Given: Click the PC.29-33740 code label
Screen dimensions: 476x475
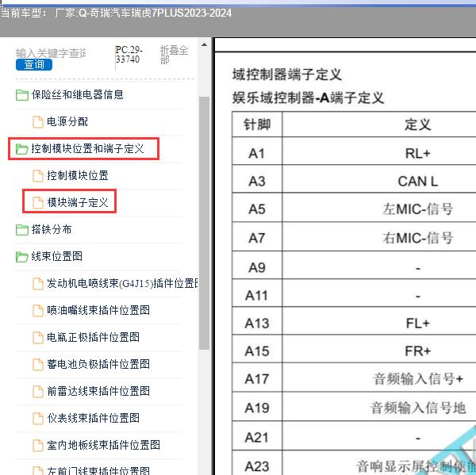Looking at the screenshot, I should (x=128, y=54).
